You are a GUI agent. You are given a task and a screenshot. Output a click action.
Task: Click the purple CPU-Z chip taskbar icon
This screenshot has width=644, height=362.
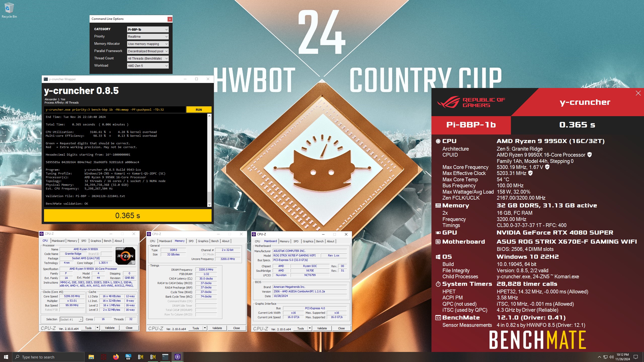(177, 357)
